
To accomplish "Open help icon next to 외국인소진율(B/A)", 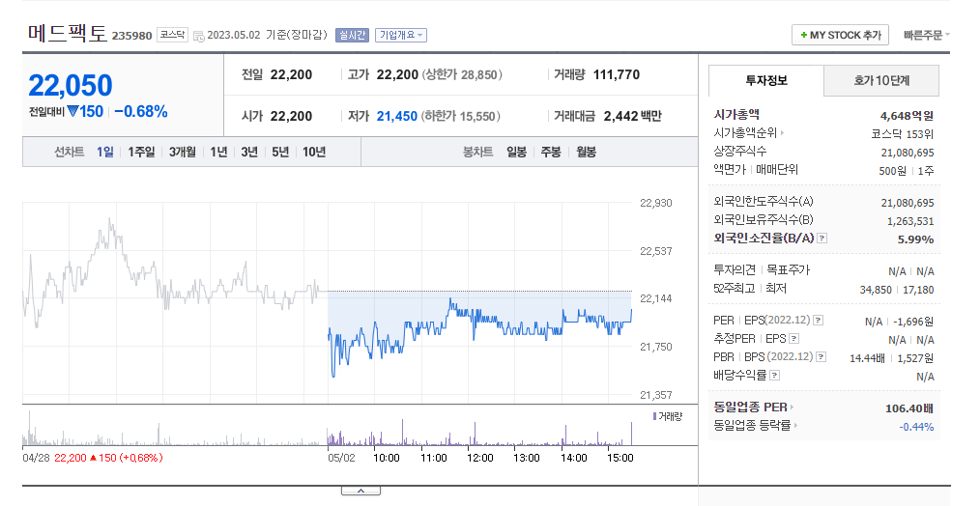I will tap(822, 238).
